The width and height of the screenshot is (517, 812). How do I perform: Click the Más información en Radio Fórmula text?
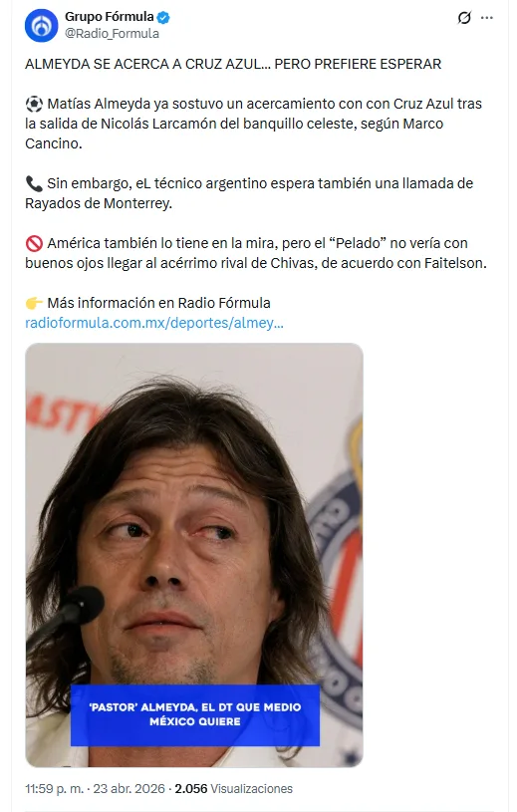158,303
